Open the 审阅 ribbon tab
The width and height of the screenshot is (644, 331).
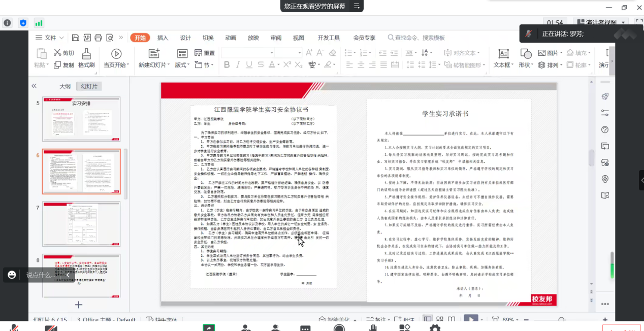(276, 38)
